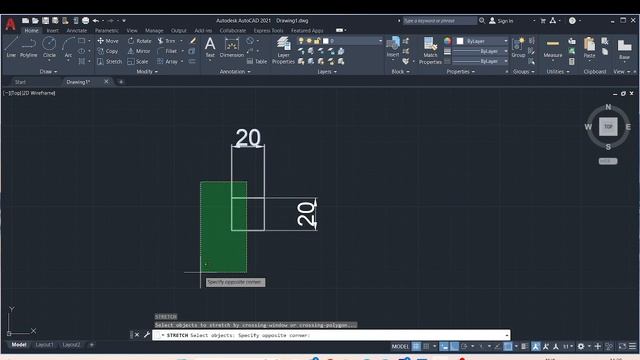The image size is (640, 360).
Task: Toggle ortho mode in status bar
Action: click(x=454, y=346)
